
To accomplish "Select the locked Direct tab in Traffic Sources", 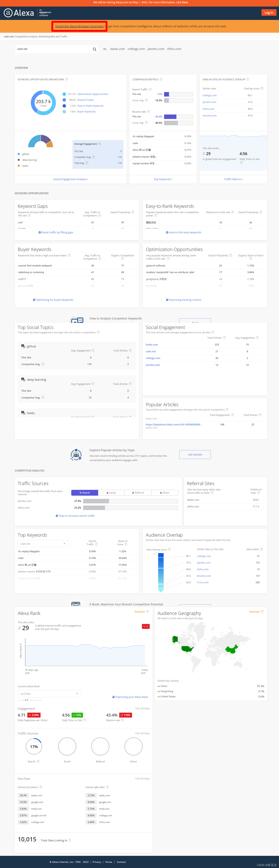I will click(165, 493).
